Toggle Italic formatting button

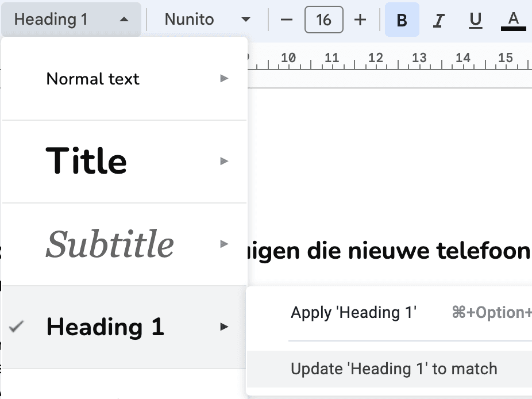click(x=439, y=20)
